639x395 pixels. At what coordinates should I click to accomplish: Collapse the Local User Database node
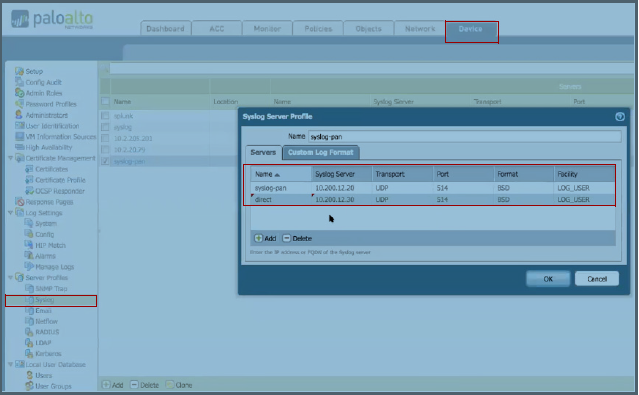click(x=11, y=364)
